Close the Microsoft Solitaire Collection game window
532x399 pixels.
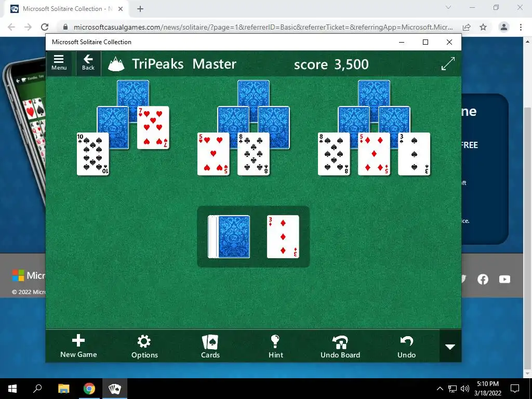point(449,42)
